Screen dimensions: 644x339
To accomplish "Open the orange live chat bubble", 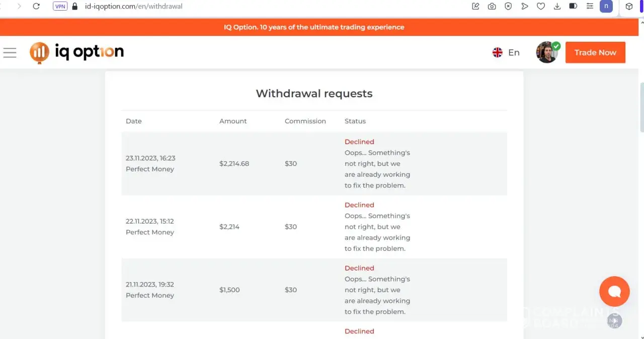I will point(614,291).
